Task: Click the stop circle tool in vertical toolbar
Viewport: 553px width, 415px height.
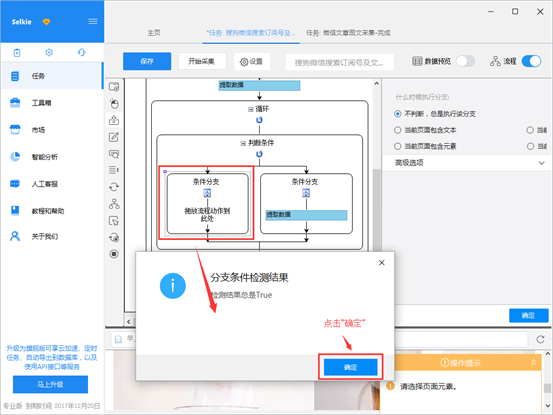Action: click(114, 254)
